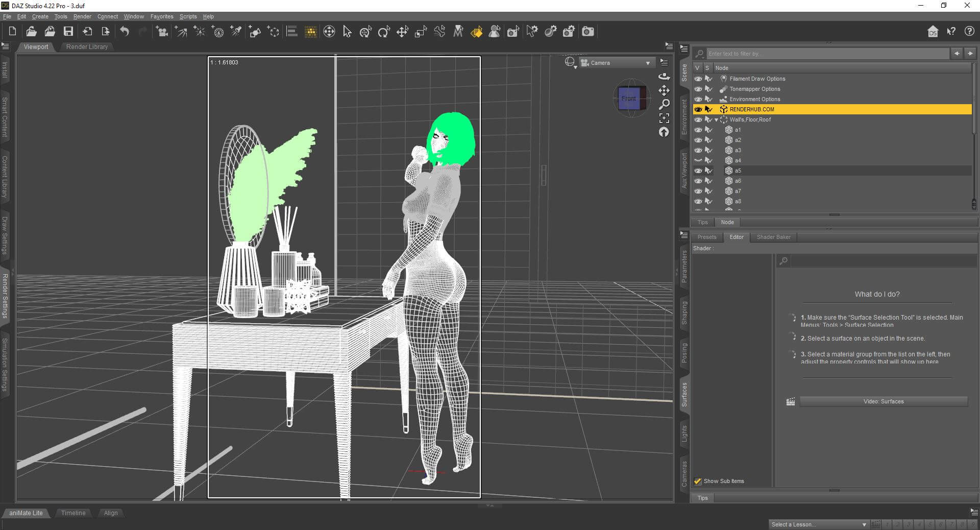Click the Video: Surfaces button
980x530 pixels.
[884, 401]
